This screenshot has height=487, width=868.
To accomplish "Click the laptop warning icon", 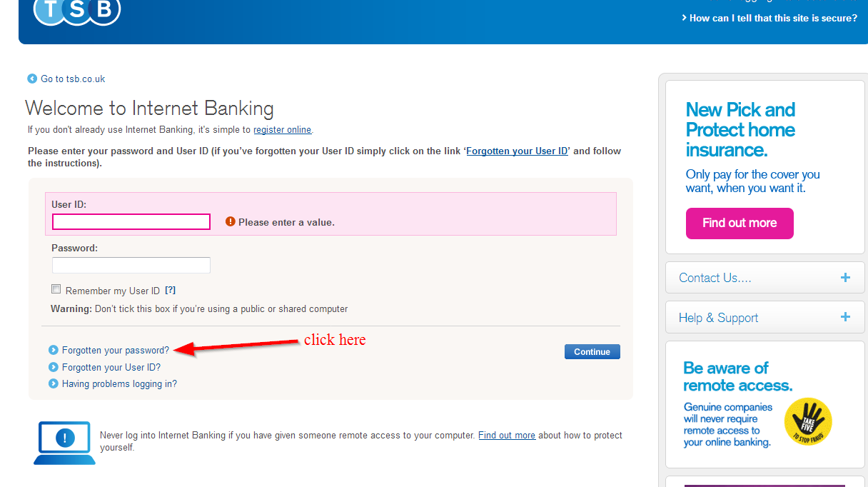I will point(64,443).
